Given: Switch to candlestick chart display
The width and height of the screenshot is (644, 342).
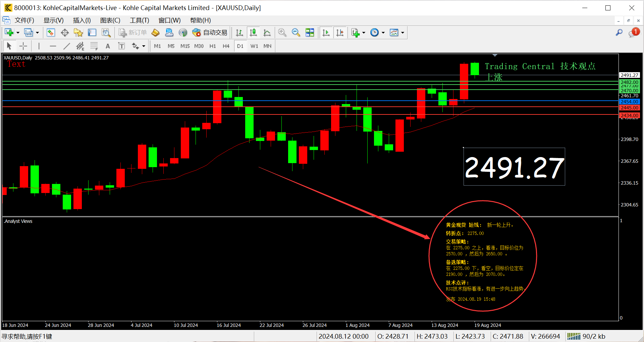Looking at the screenshot, I should coord(253,33).
